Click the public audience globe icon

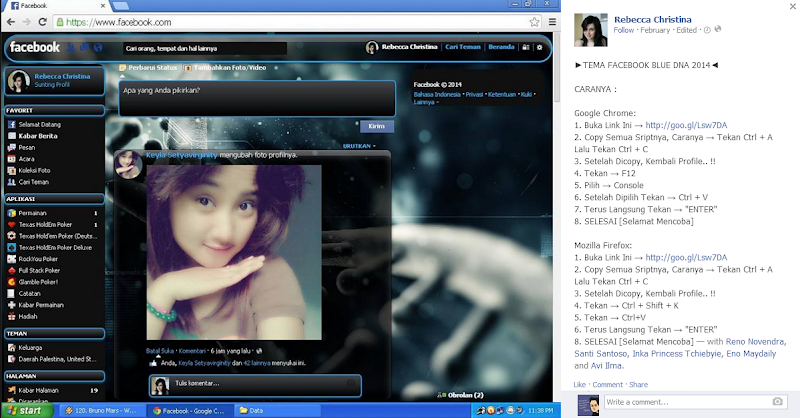[x=718, y=30]
